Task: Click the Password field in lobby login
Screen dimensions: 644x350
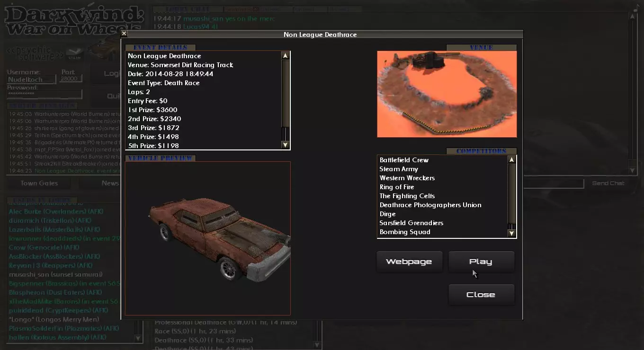Action: (44, 94)
